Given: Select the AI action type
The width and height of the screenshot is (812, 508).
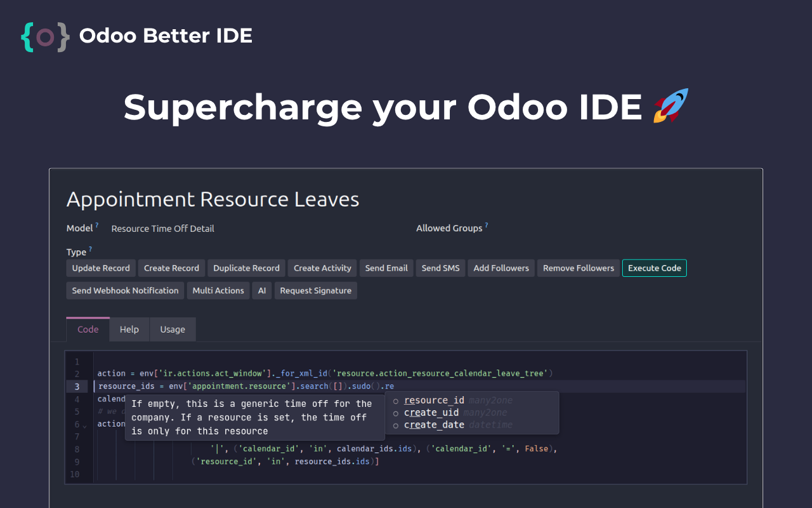Looking at the screenshot, I should 262,291.
